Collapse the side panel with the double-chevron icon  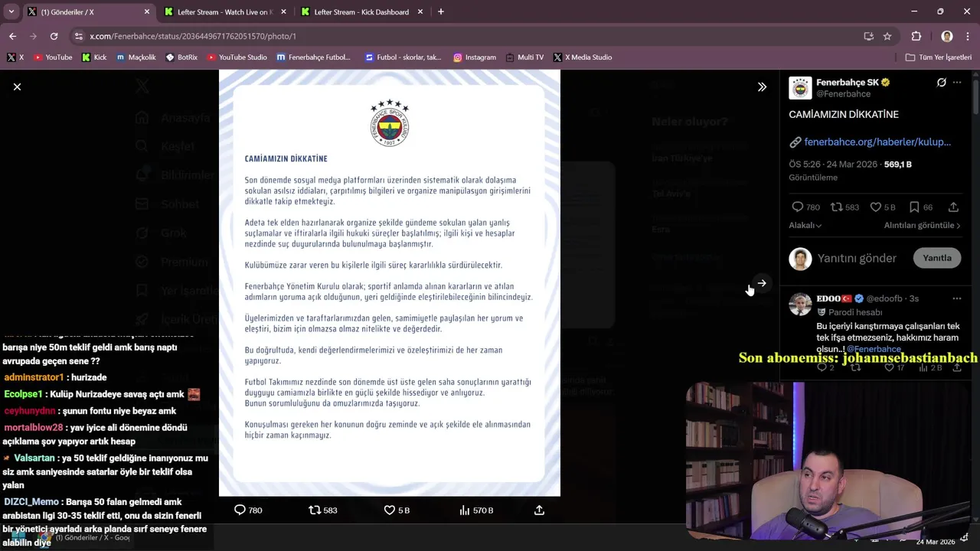[x=762, y=87]
